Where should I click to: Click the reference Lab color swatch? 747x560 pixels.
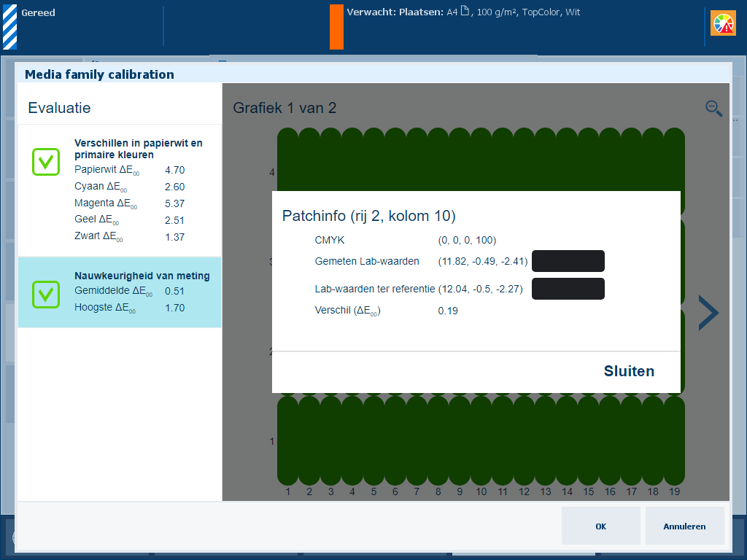[x=568, y=289]
